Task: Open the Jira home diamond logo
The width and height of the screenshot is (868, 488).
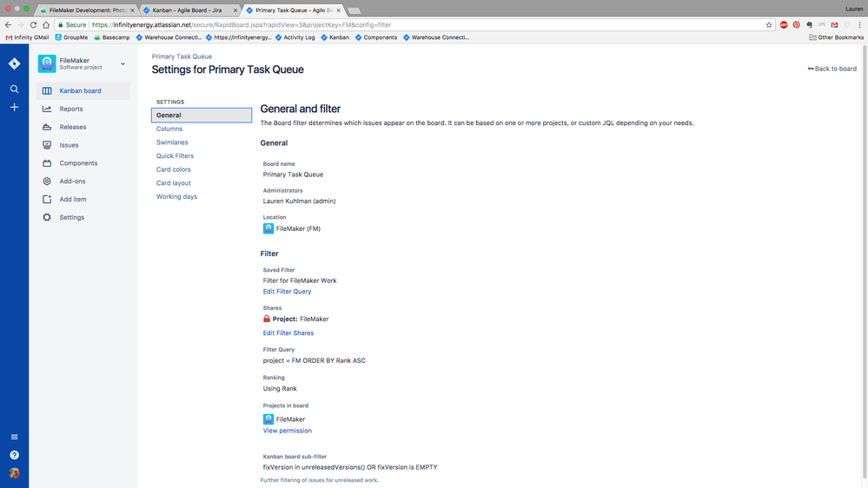Action: pos(15,63)
